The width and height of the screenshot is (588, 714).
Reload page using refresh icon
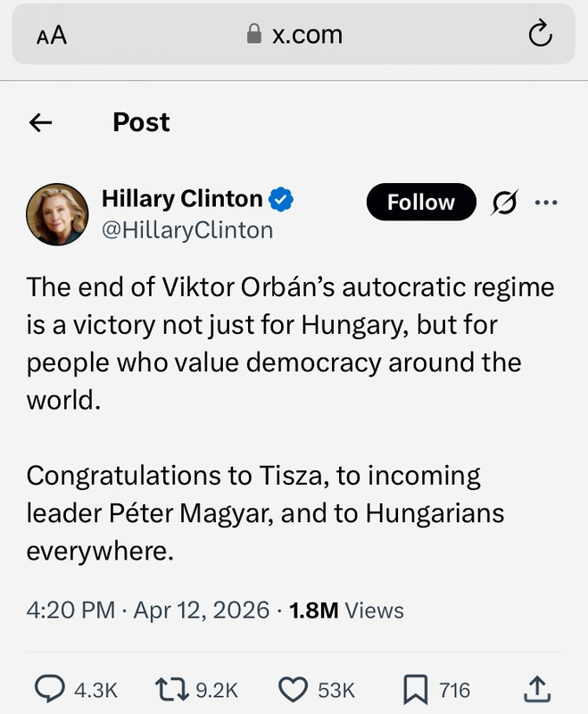point(540,33)
